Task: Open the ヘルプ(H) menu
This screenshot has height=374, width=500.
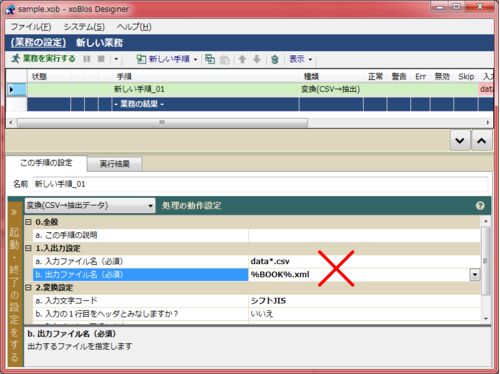Action: click(x=134, y=27)
